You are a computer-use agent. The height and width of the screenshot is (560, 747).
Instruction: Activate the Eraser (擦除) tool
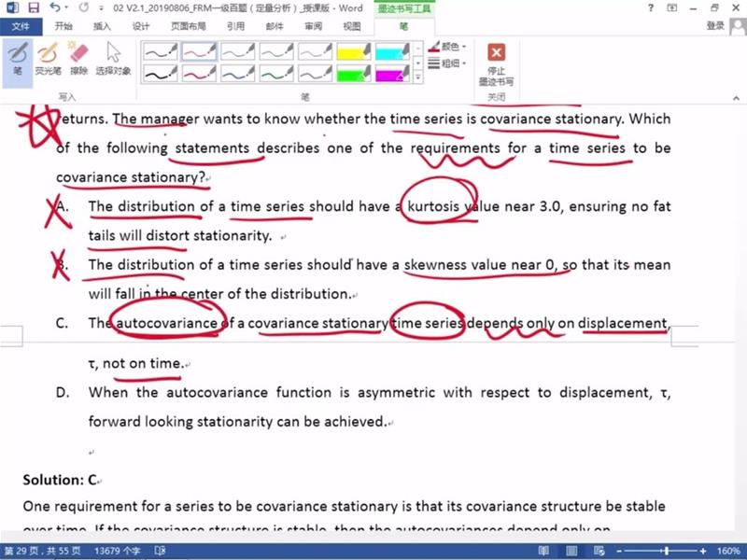[x=79, y=60]
